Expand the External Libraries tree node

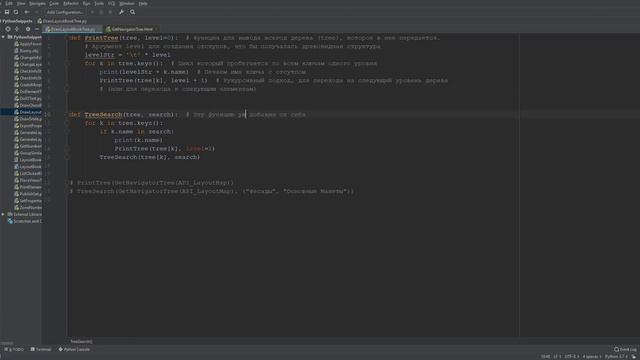[3, 214]
